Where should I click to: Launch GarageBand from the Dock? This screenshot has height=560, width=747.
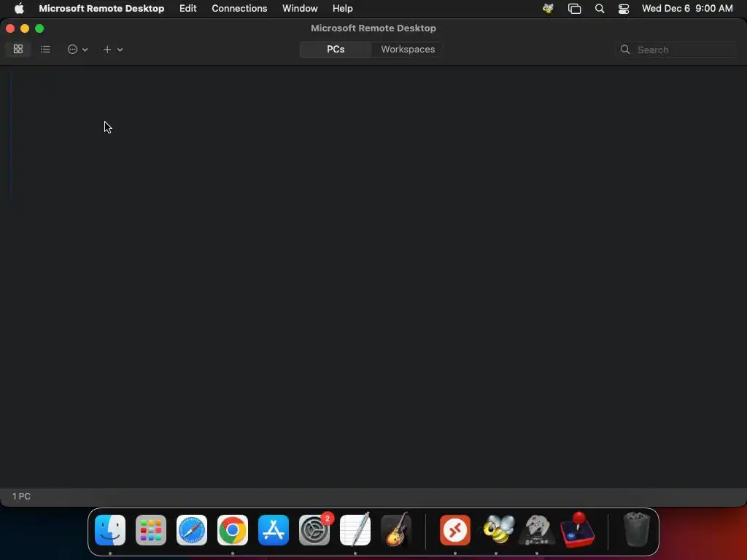click(x=396, y=530)
